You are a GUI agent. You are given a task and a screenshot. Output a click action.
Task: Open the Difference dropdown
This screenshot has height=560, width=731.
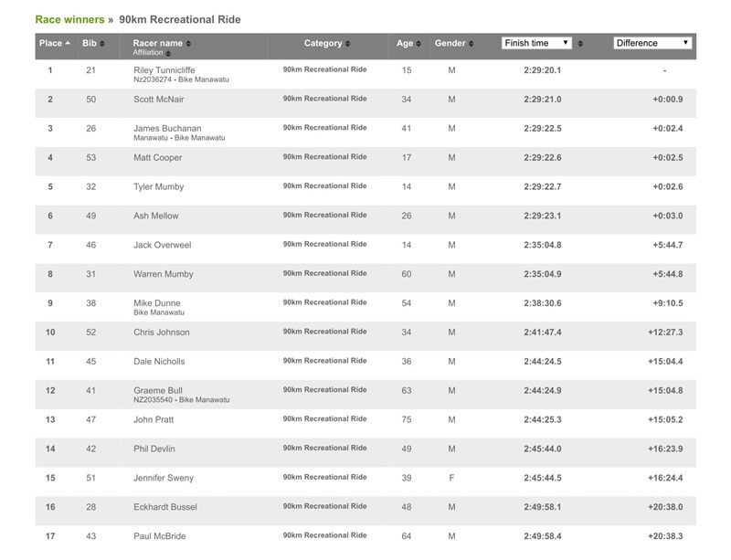(x=652, y=43)
